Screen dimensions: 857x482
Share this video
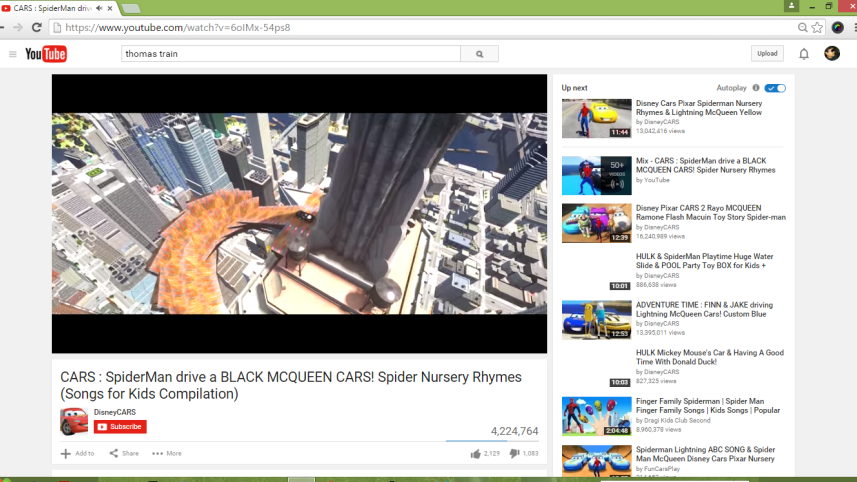[x=124, y=454]
